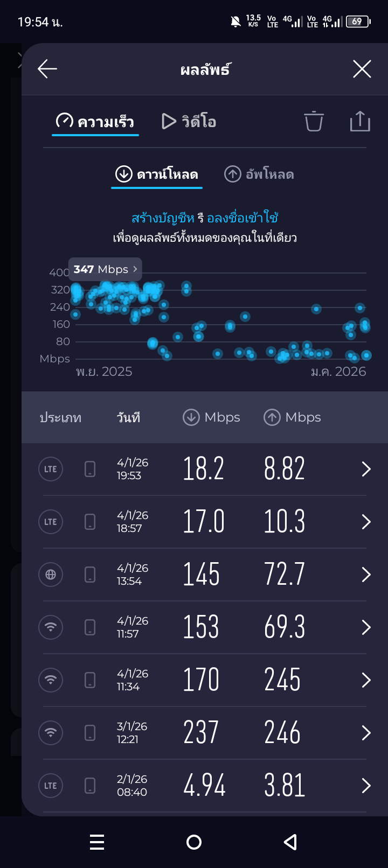The image size is (388, 868).
Task: Delete results with the trash icon
Action: (x=314, y=121)
